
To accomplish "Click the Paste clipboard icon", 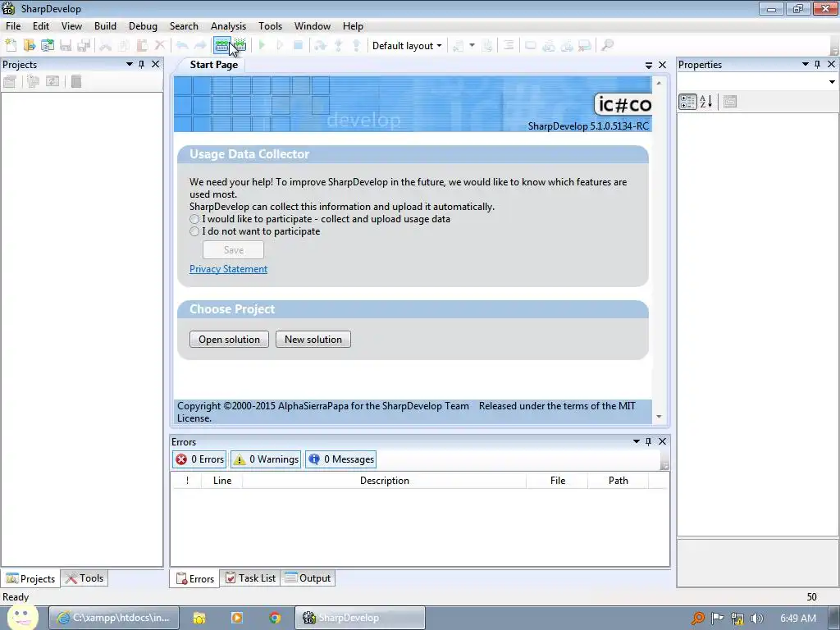I will click(142, 46).
